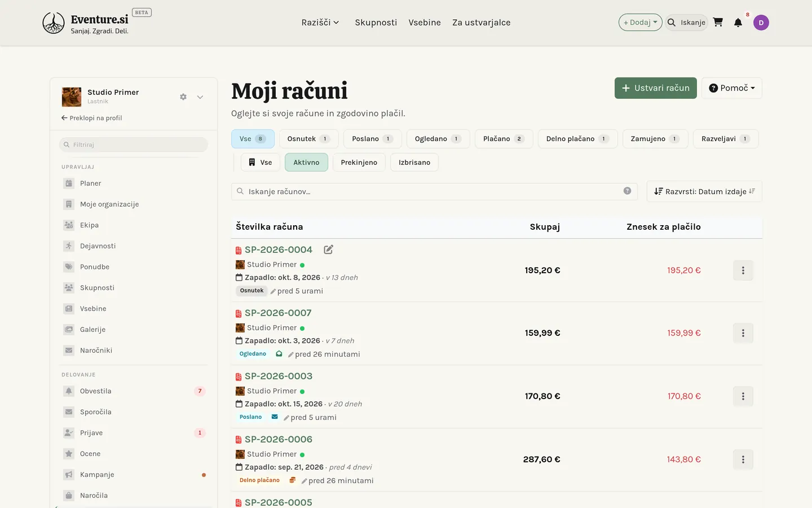
Task: Filter invoices by Osnutek status
Action: point(309,139)
